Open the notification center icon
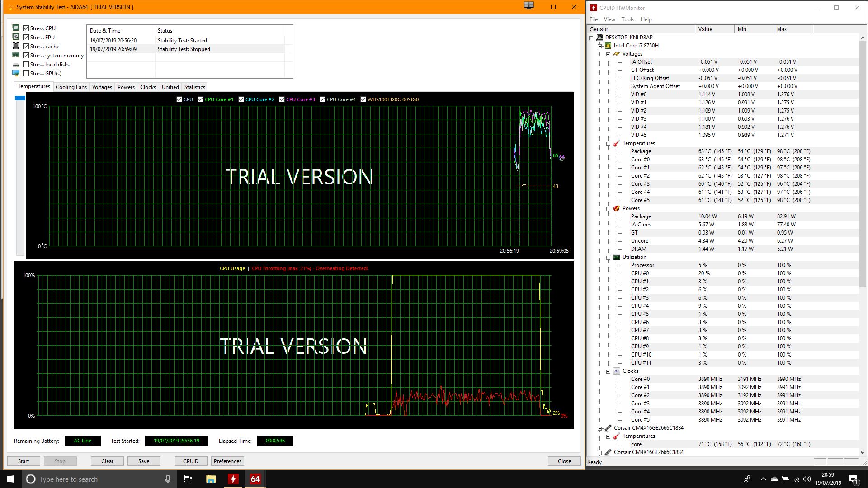The image size is (868, 488). [x=854, y=479]
